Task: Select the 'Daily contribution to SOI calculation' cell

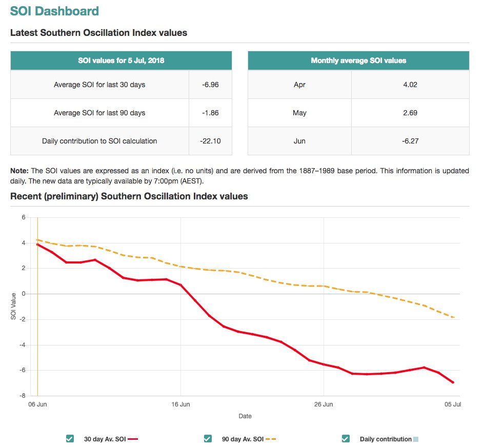Action: (99, 141)
